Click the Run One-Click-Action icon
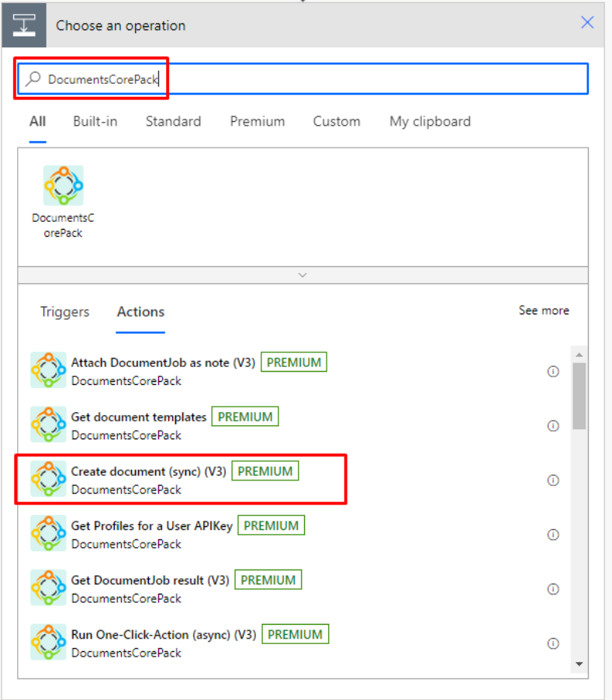This screenshot has width=612, height=700. (48, 643)
